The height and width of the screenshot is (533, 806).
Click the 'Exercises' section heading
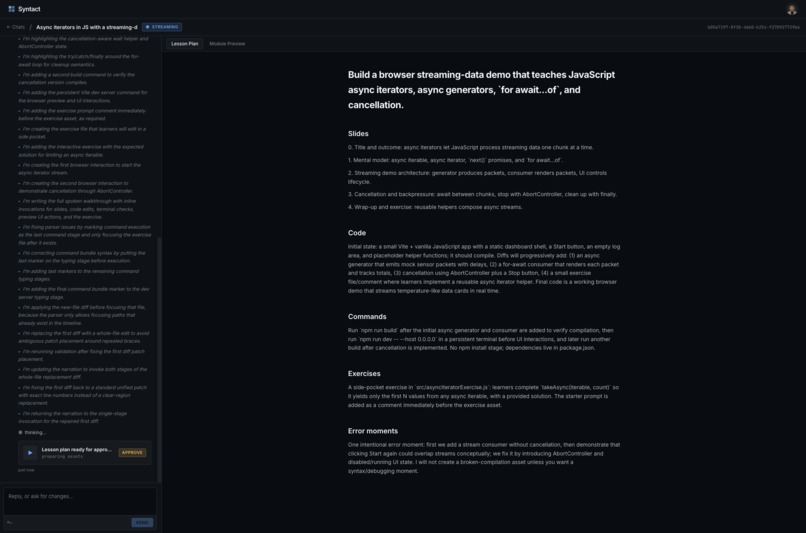coord(364,374)
